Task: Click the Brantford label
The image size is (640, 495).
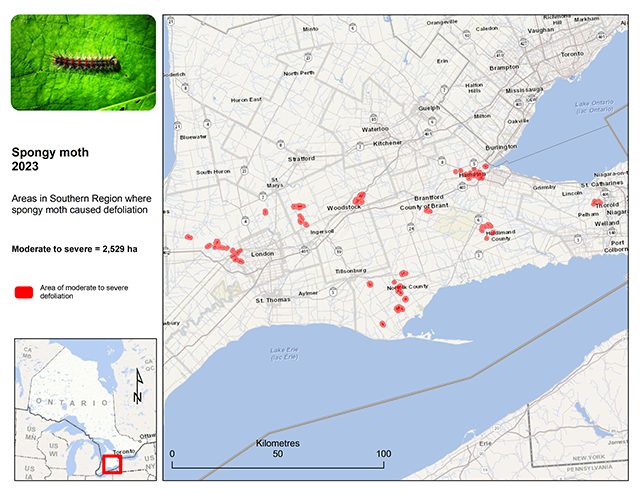Action: [429, 198]
